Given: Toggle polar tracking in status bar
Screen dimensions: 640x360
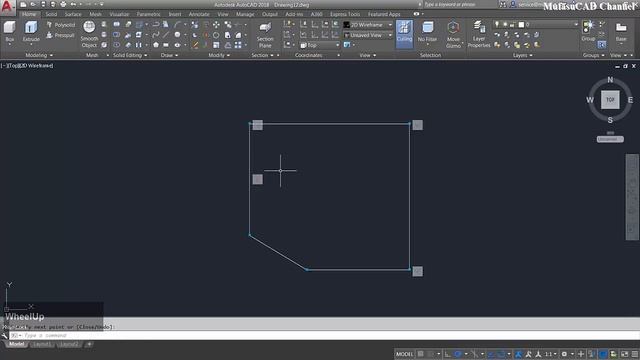Looking at the screenshot, I should 458,354.
